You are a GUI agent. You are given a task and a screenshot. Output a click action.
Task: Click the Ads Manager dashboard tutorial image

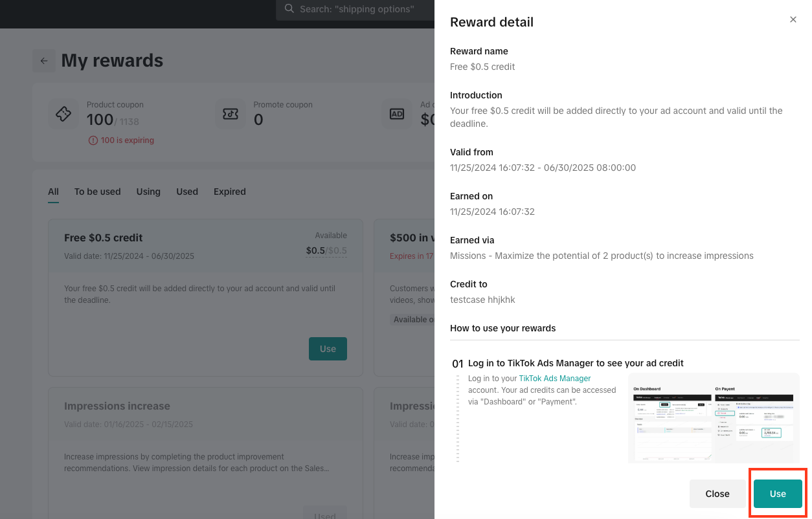click(x=714, y=418)
